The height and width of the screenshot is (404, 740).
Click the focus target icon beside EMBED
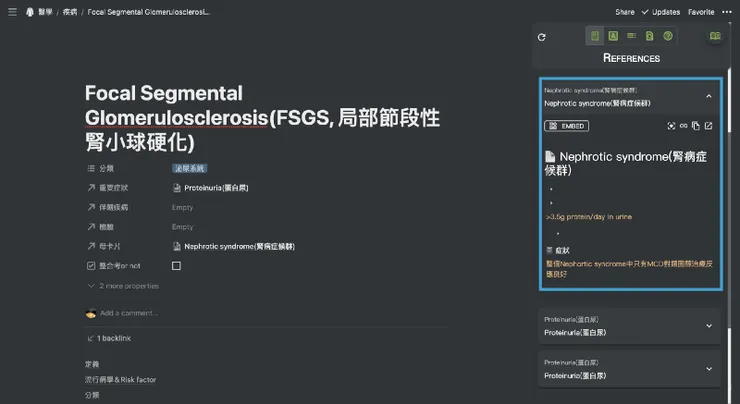tap(671, 126)
